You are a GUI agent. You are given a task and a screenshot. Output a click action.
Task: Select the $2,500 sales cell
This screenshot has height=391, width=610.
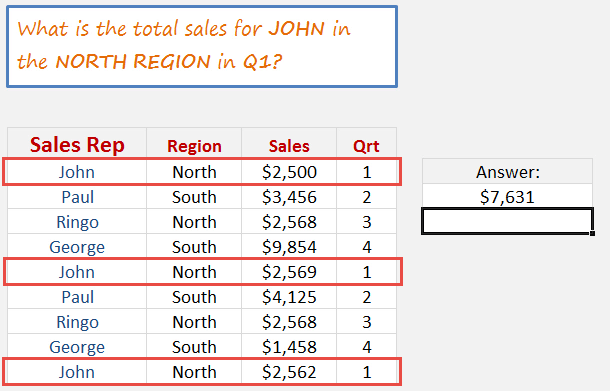(289, 172)
